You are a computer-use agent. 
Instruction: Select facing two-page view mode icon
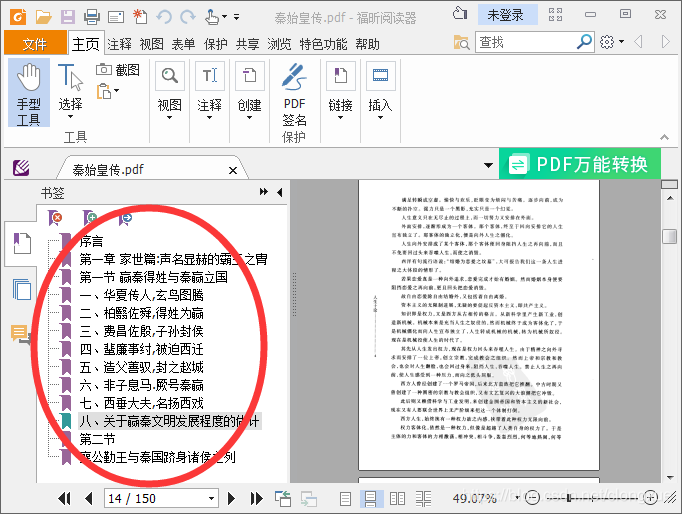point(397,498)
